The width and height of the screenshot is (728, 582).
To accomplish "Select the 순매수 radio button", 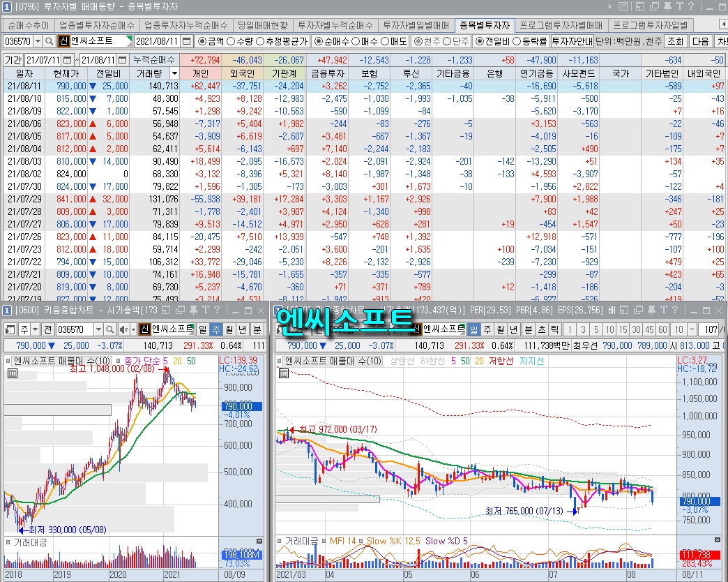I will coord(318,41).
